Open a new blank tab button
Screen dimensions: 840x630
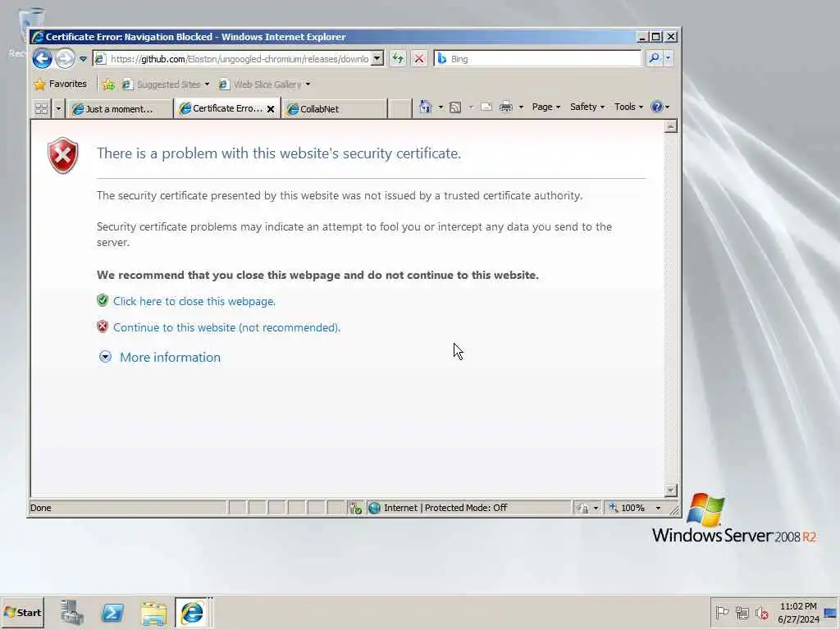coord(399,109)
